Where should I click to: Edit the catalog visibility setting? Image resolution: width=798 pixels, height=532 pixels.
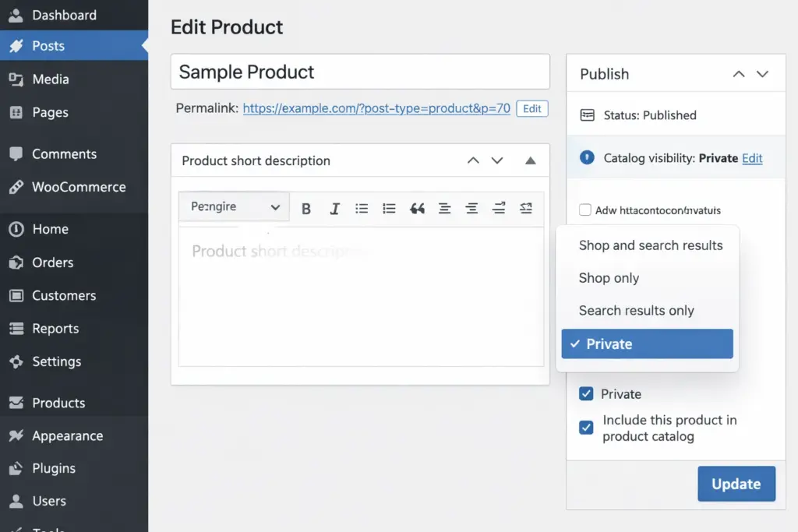pyautogui.click(x=752, y=158)
